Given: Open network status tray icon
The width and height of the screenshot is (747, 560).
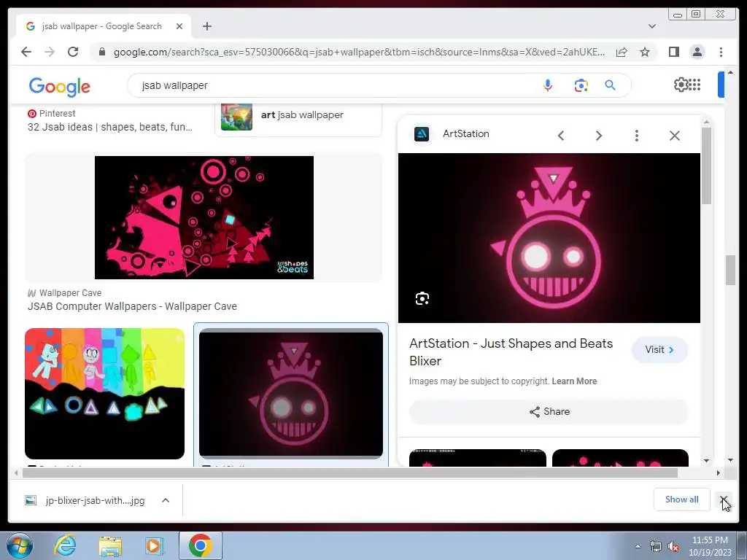Looking at the screenshot, I should click(656, 547).
